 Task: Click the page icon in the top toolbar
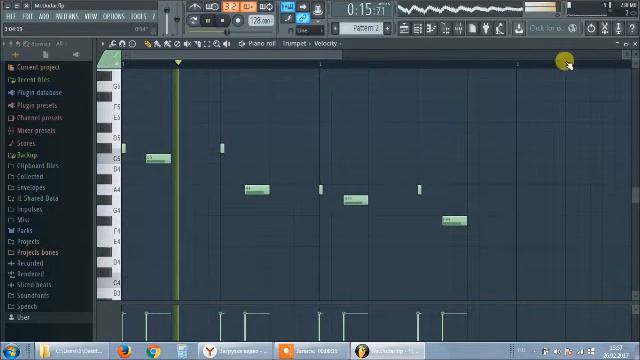(472, 29)
